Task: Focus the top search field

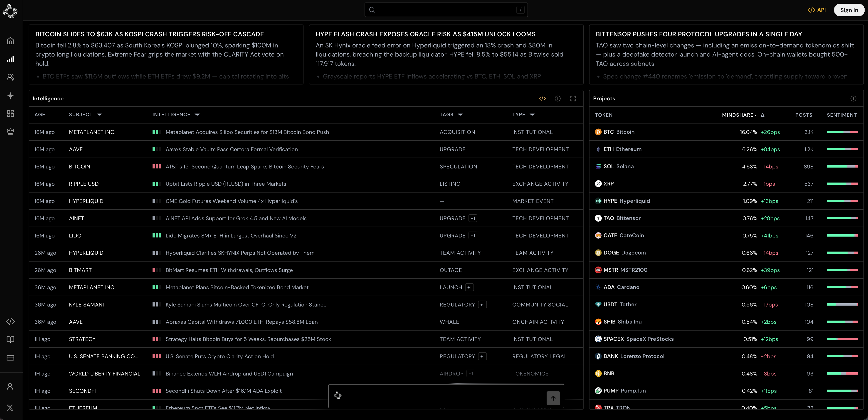Action: [446, 10]
